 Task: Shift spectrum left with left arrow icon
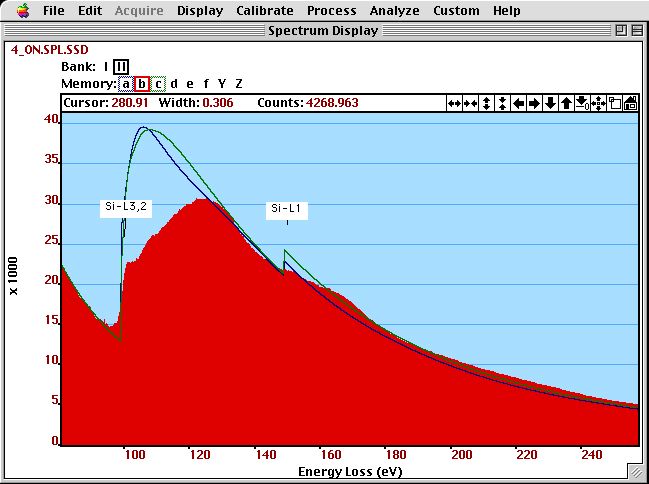518,103
